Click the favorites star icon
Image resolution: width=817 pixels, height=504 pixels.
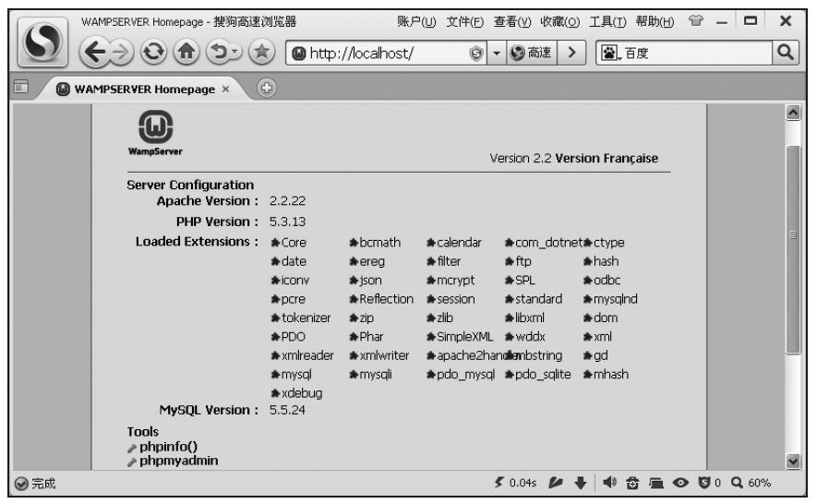click(x=261, y=52)
